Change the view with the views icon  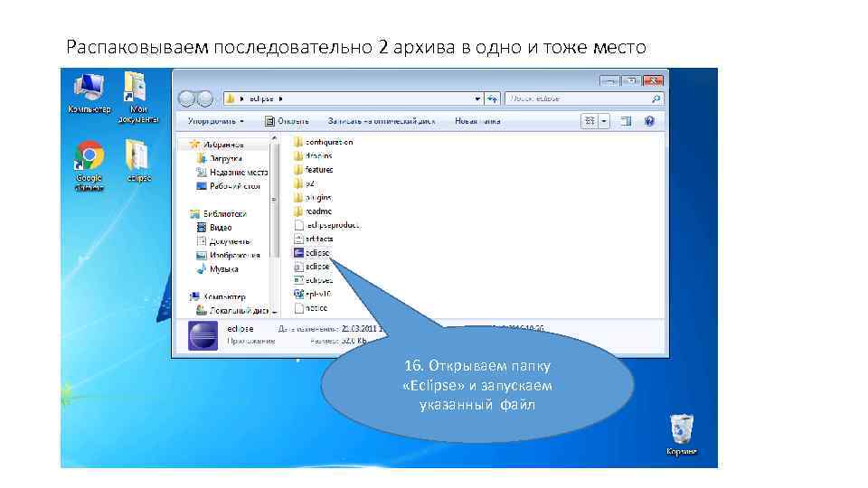pyautogui.click(x=590, y=120)
